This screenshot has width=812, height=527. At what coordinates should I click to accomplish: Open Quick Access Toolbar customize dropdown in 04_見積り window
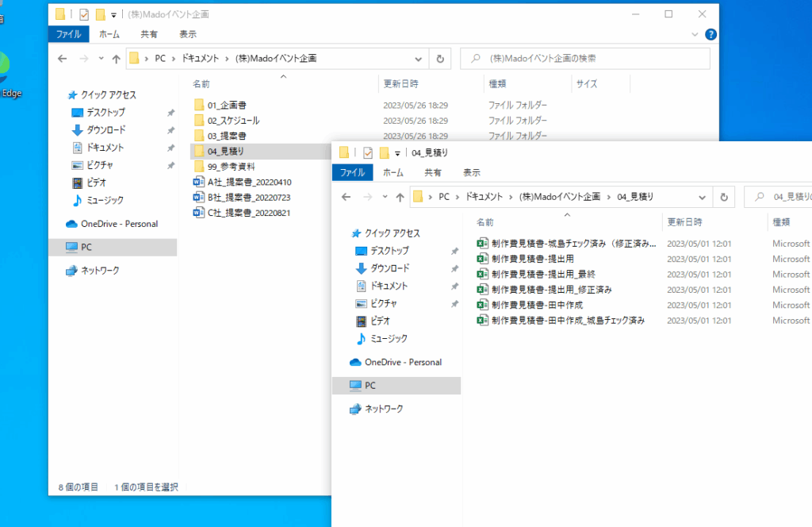[397, 153]
